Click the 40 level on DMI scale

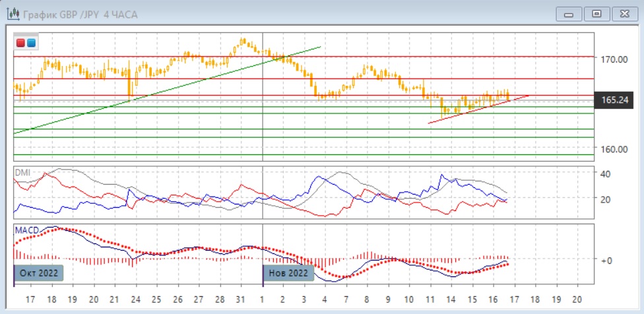604,173
